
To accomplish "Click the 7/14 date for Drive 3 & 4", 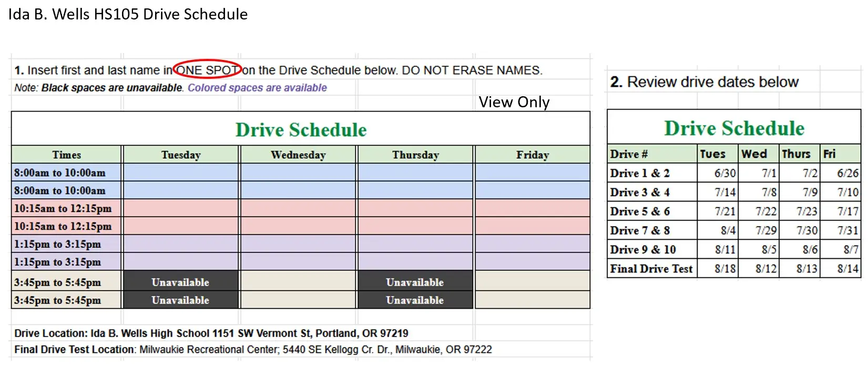I will (x=725, y=192).
